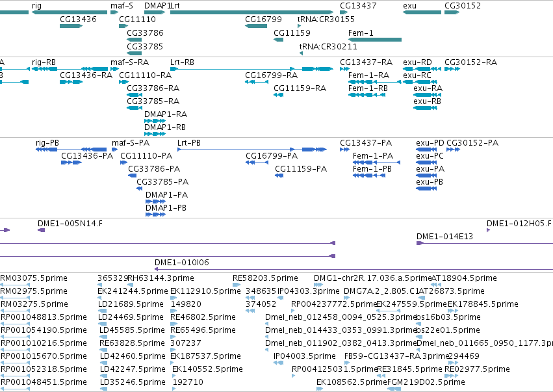The width and height of the screenshot is (553, 392).
Task: Open the CG11159 gene label
Action: pyautogui.click(x=292, y=33)
